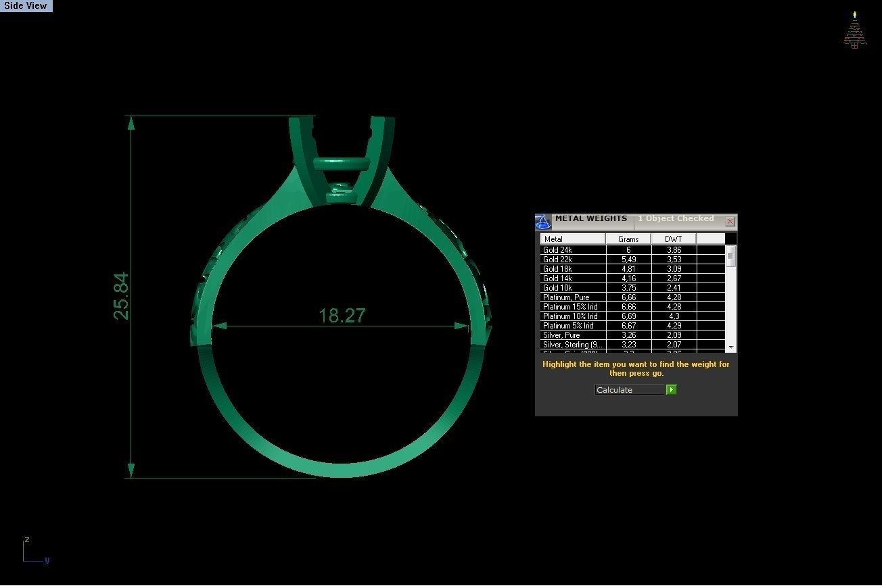This screenshot has width=886, height=588.
Task: Click the 3,53 DWT value
Action: [674, 260]
